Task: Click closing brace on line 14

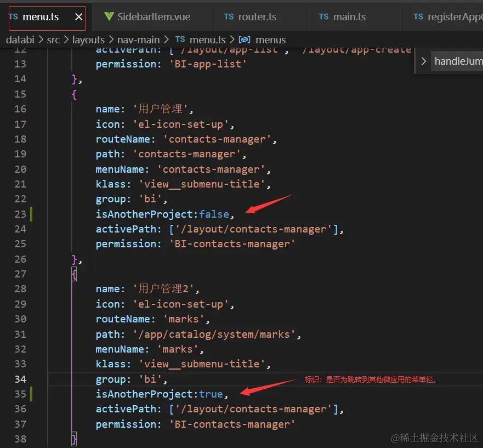Action: [74, 79]
